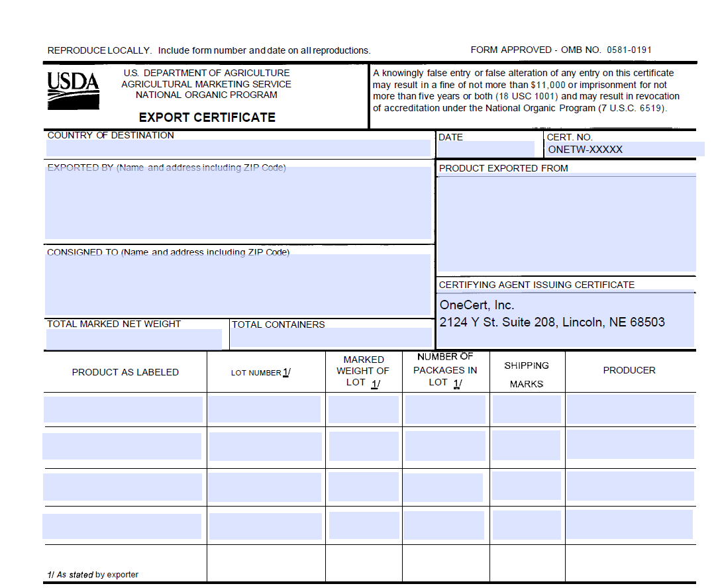Screen dimensions: 718x588
Task: Click the first Lot Number cell
Action: click(265, 409)
